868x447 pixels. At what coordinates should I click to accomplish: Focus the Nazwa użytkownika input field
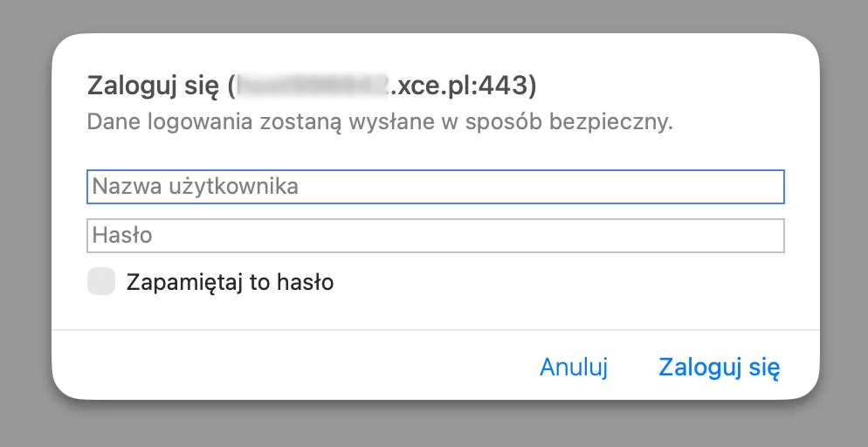(435, 187)
